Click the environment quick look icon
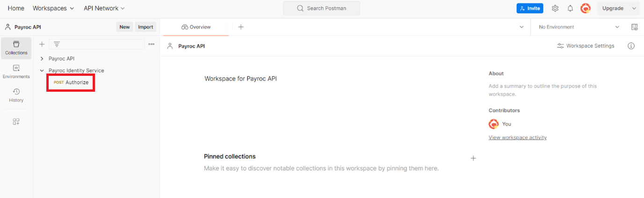This screenshot has width=644, height=198. [x=634, y=27]
